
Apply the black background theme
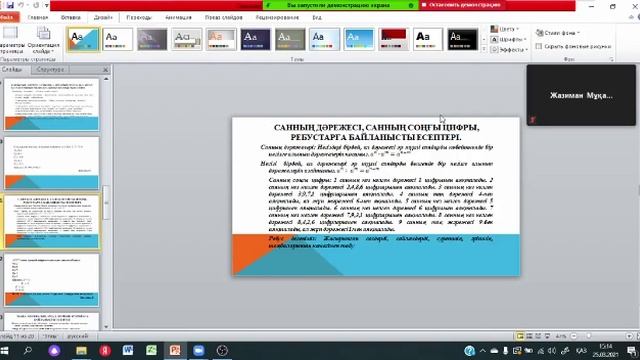(x=462, y=39)
